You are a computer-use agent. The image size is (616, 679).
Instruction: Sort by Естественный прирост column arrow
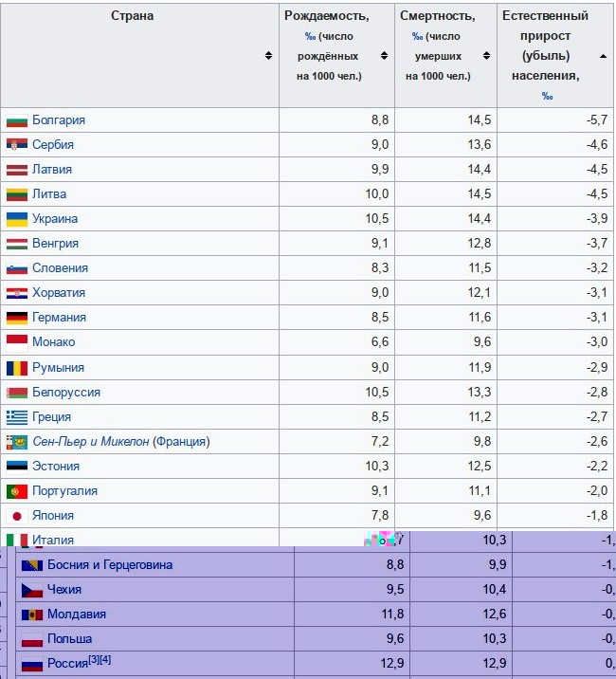pyautogui.click(x=604, y=56)
